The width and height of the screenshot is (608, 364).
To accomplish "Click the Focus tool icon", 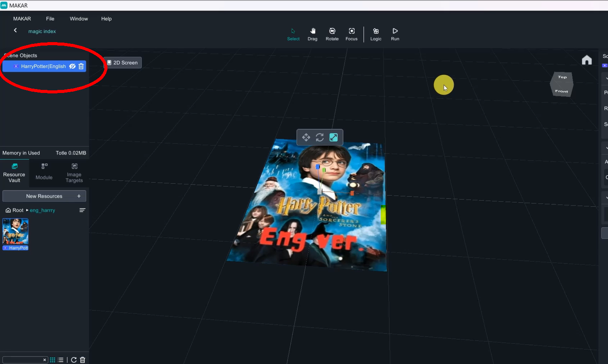I will [351, 34].
